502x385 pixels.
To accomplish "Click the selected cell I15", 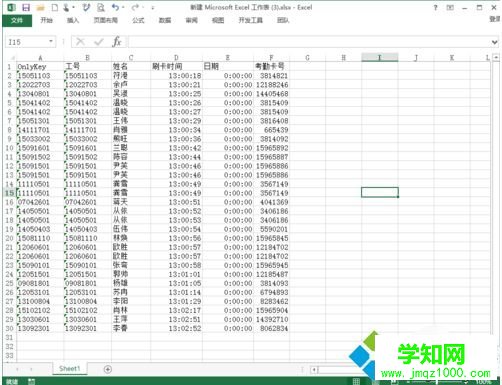I will [x=380, y=192].
